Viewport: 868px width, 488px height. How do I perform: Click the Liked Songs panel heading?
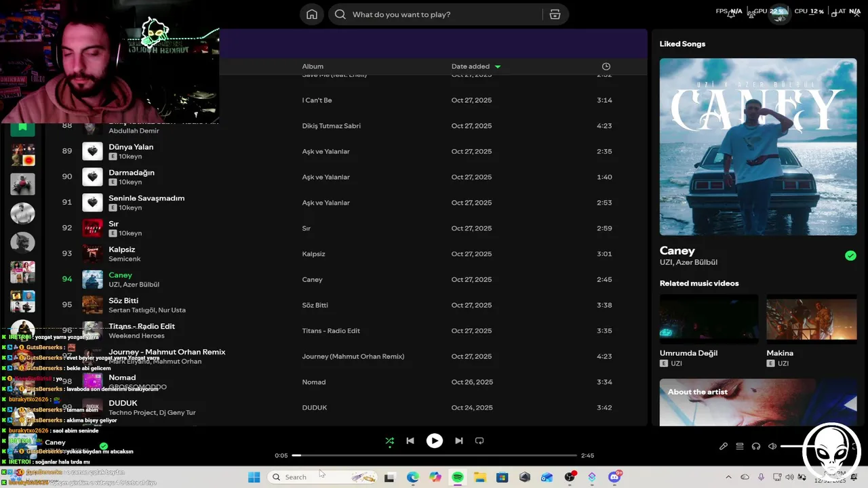(x=682, y=43)
